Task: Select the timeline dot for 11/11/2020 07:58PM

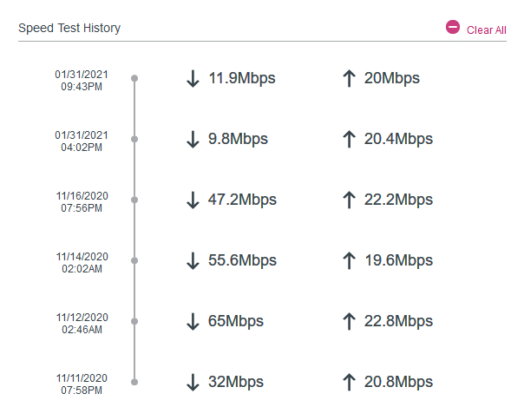Action: pos(134,382)
